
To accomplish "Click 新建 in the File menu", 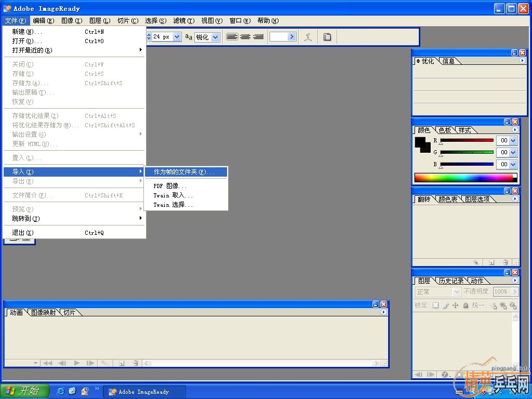I will click(x=74, y=32).
